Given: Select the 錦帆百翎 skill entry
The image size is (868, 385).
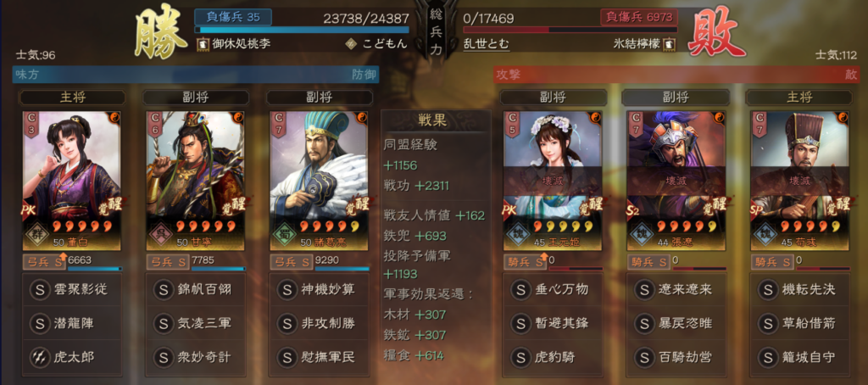Looking at the screenshot, I should coord(196,289).
